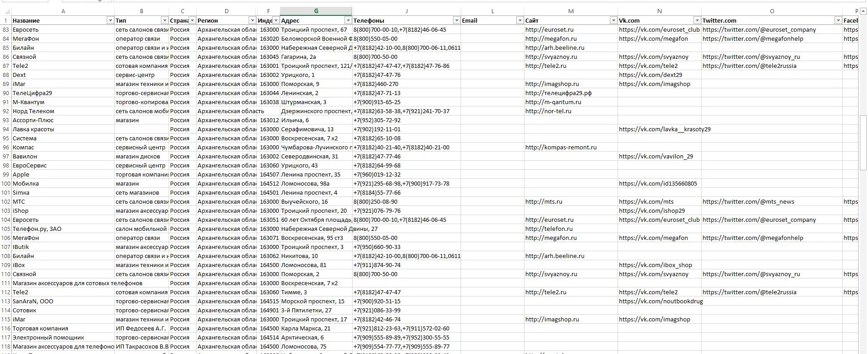Open the Twitter.com column filter dropdown

[839, 20]
